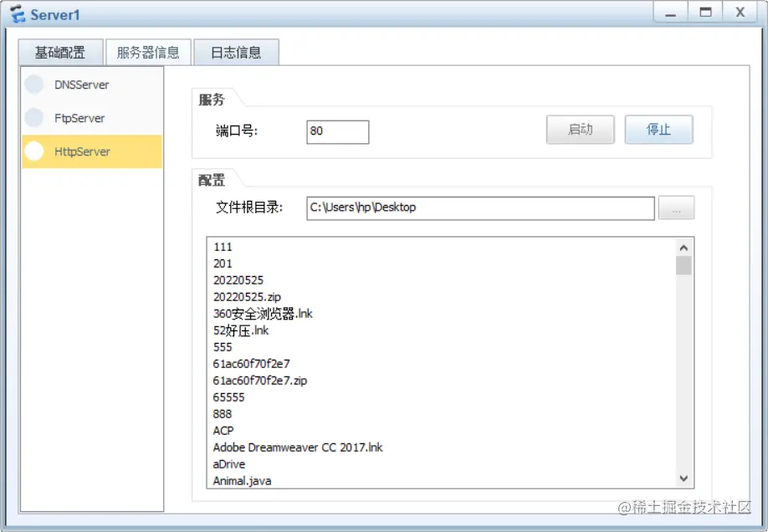The width and height of the screenshot is (768, 532).
Task: Select the FtpServer circle indicator
Action: [34, 118]
